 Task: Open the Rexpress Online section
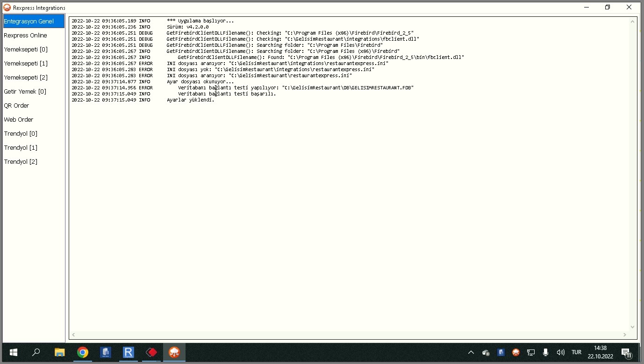tap(34, 35)
